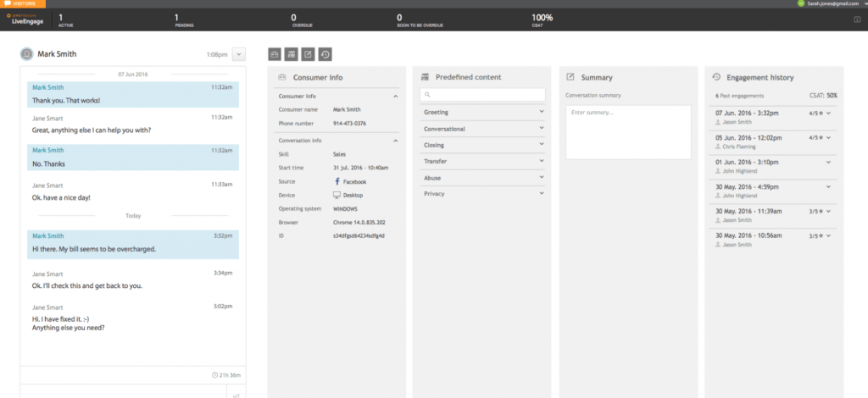Click the Pending conversations counter

point(184,20)
